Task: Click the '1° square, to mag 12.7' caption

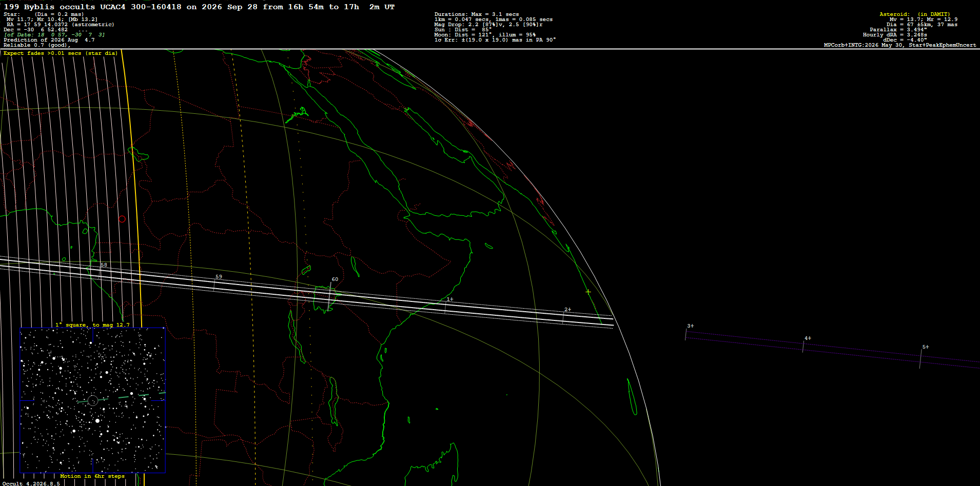Action: (92, 325)
